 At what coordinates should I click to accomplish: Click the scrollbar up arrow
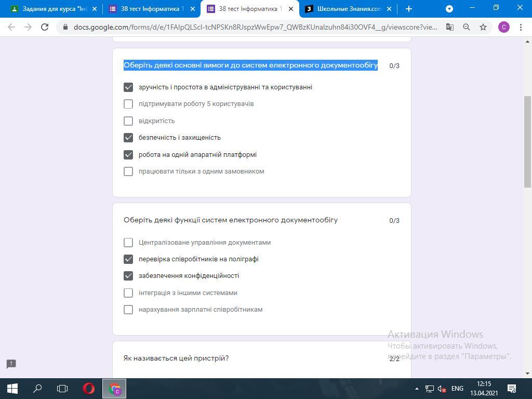click(x=527, y=42)
